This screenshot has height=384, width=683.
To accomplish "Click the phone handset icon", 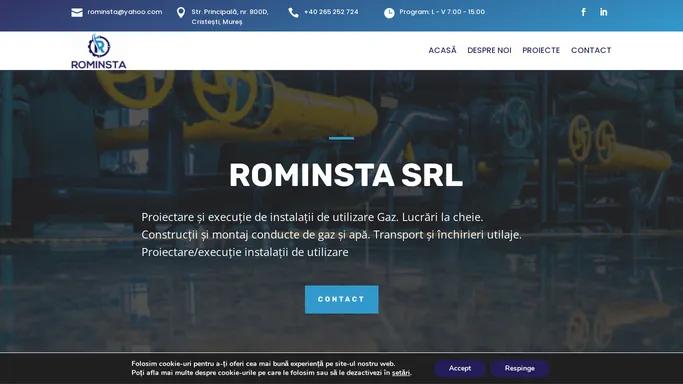I will 294,13.
